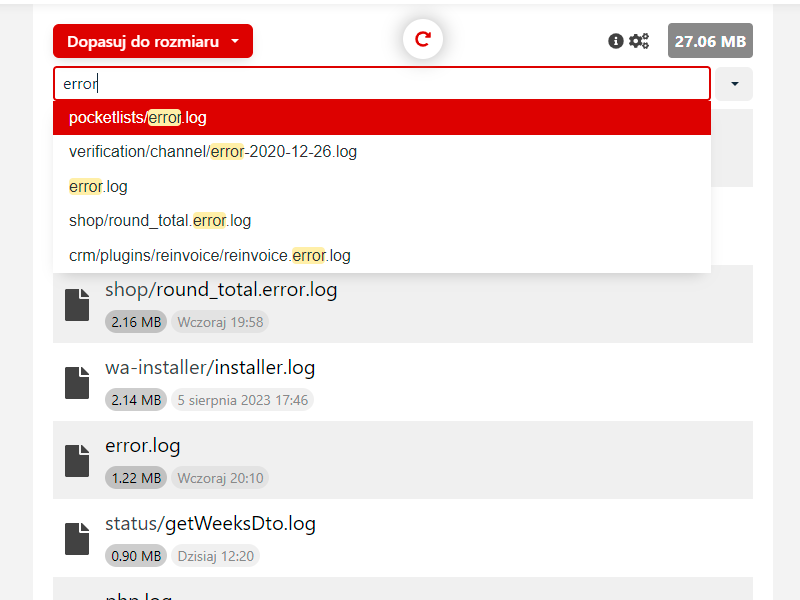Click file icon next to wa-installer/installer.log
Screen dimensions: 800x600
click(77, 383)
